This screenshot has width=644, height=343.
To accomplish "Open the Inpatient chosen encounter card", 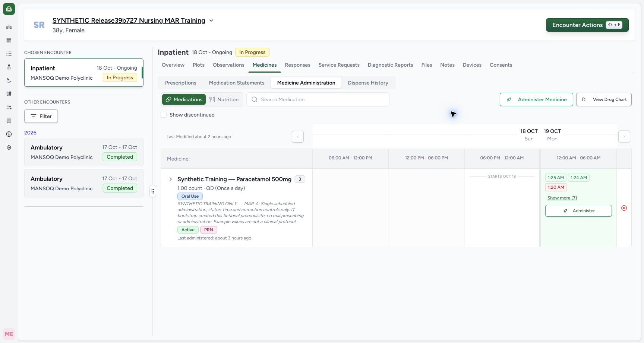I will click(84, 73).
